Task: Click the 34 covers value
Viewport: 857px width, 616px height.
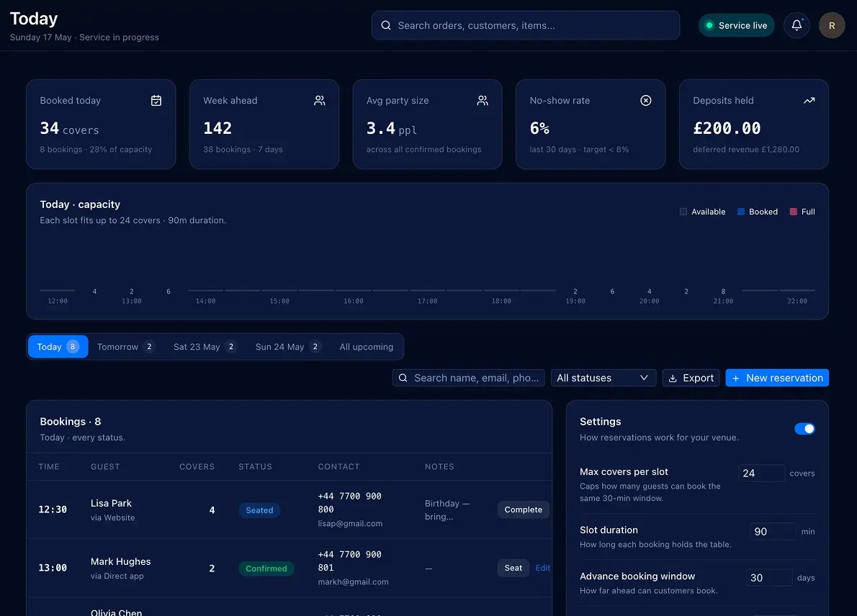Action: point(69,128)
